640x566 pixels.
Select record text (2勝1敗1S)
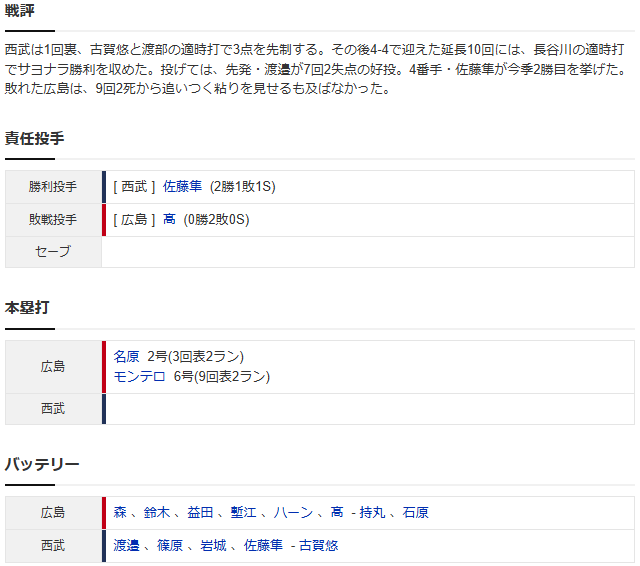(243, 186)
